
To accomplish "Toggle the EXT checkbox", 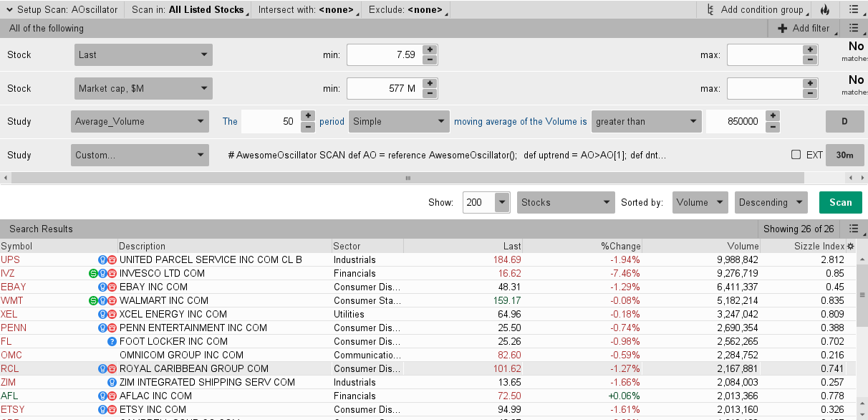I will [x=796, y=155].
